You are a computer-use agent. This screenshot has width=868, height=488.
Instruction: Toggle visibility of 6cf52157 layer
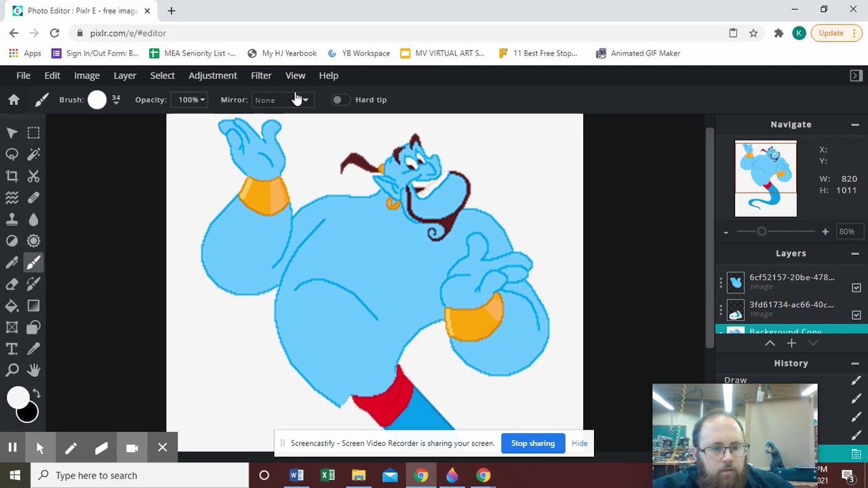(x=856, y=288)
